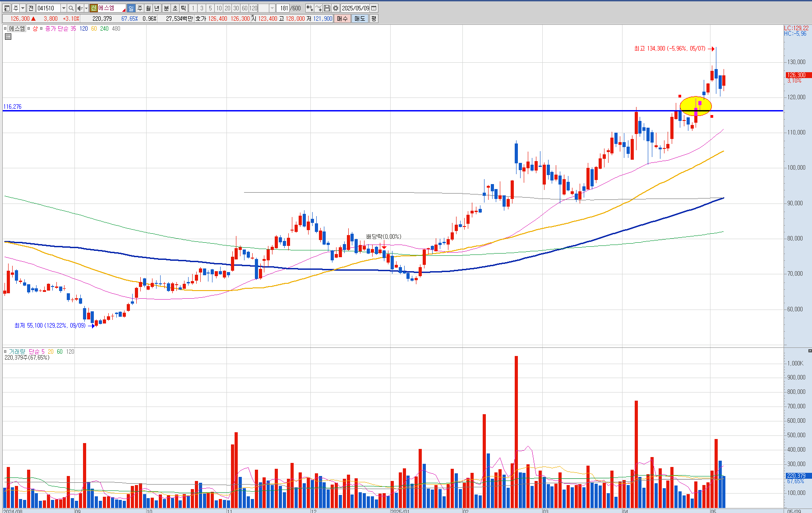The height and width of the screenshot is (513, 812).
Task: Toggle small square before 에스엠 legend
Action: tap(5, 28)
